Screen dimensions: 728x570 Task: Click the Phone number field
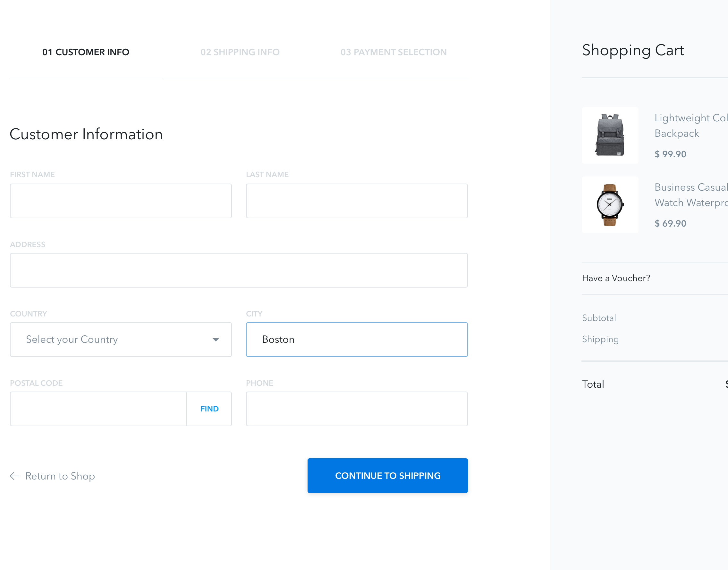coord(357,409)
